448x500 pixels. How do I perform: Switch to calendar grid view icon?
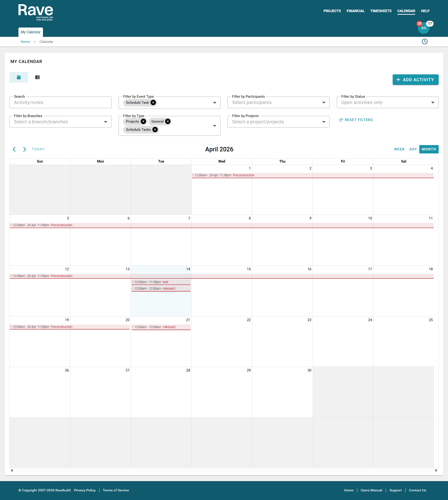coord(19,77)
